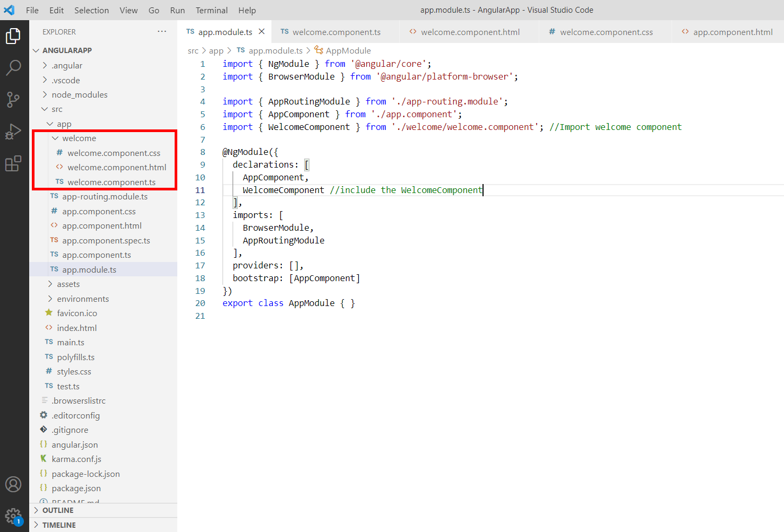Image resolution: width=784 pixels, height=532 pixels.
Task: Open the Manage settings gear icon
Action: [x=13, y=516]
